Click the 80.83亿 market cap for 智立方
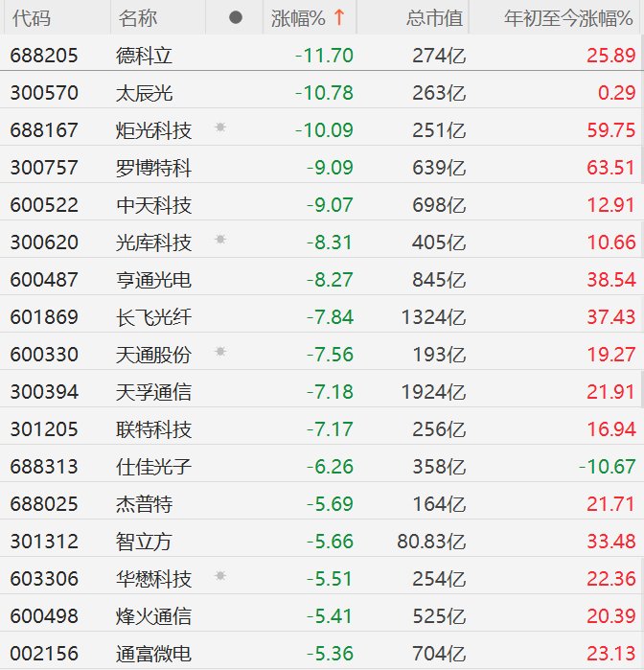The image size is (644, 670). 431,542
